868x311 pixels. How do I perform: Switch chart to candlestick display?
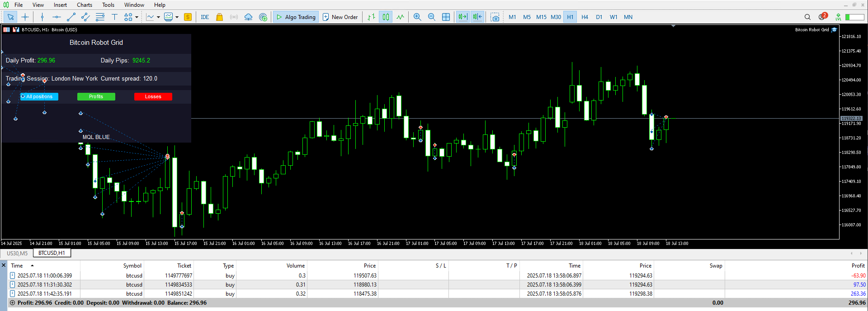386,17
